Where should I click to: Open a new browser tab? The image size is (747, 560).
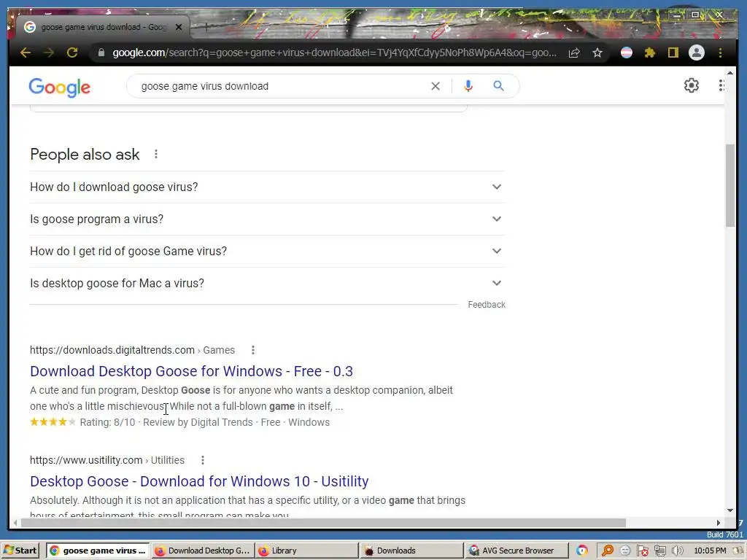coord(206,27)
